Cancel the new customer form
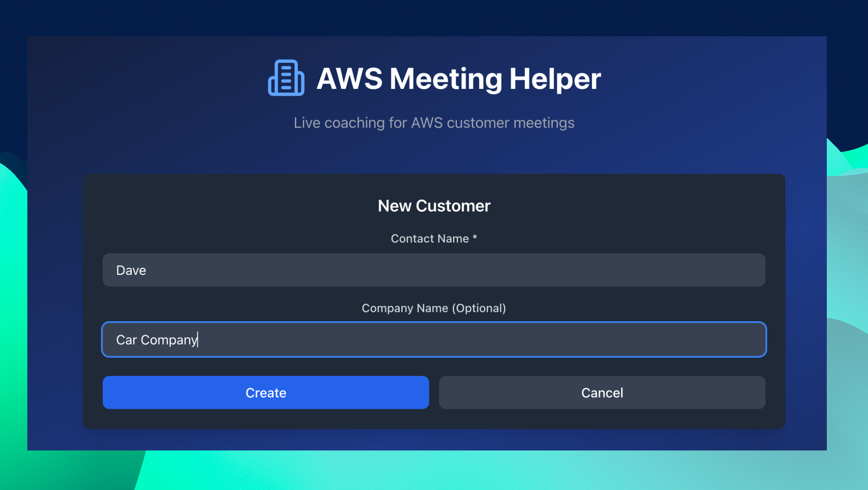The width and height of the screenshot is (868, 490). pos(602,393)
